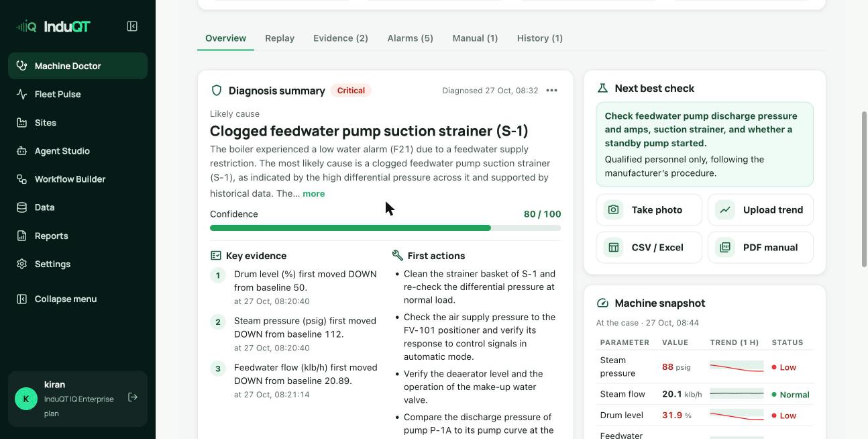Click the Machine Doctor stethoscope icon
Image resolution: width=868 pixels, height=439 pixels.
pyautogui.click(x=22, y=66)
